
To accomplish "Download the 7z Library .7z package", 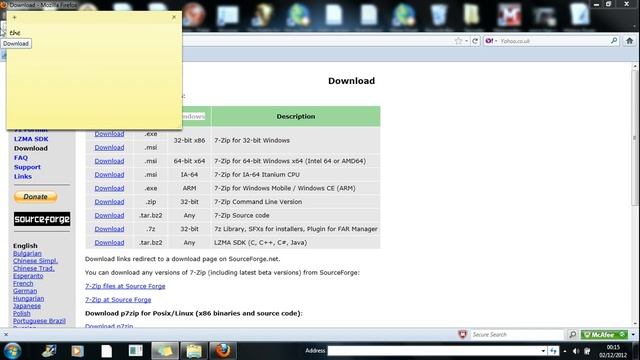I will (x=109, y=229).
